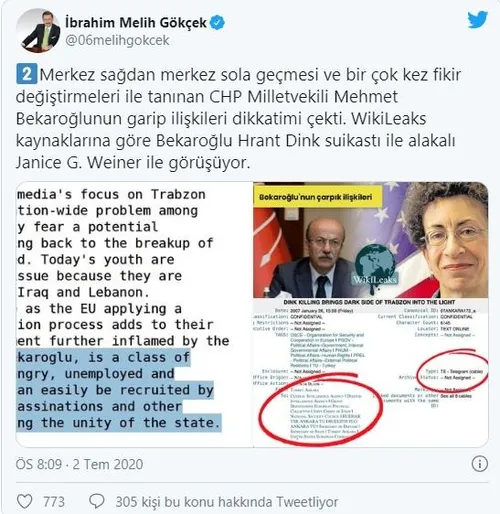Click the blue number 2 keycap emoji
The height and width of the screenshot is (514, 500).
coord(26,74)
